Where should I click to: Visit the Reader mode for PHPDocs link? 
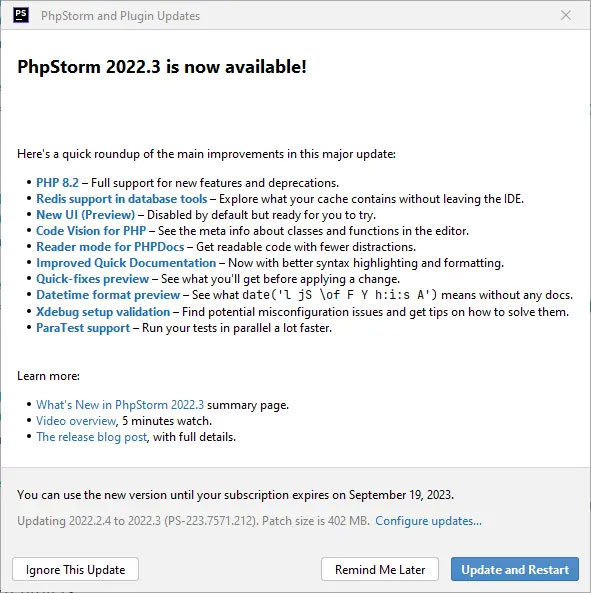point(110,247)
